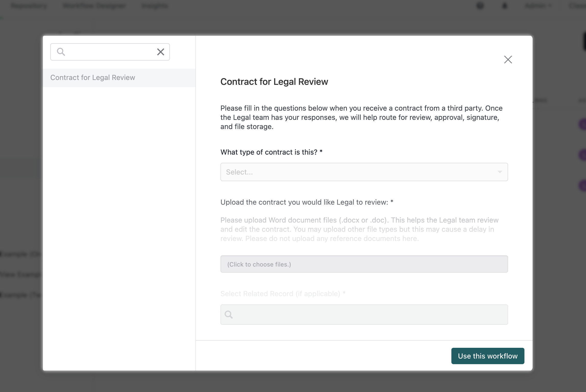
Task: Close the workflow dialog with the X icon
Action: point(508,60)
